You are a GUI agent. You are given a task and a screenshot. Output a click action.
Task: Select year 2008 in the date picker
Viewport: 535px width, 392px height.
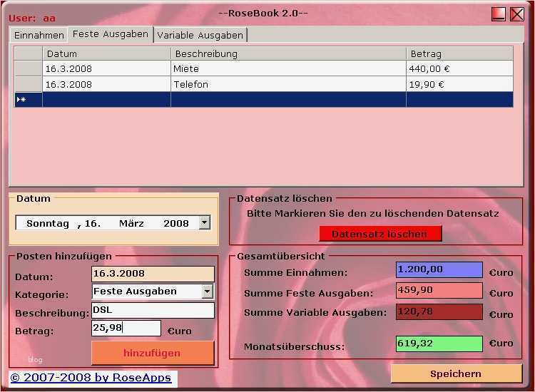point(176,224)
